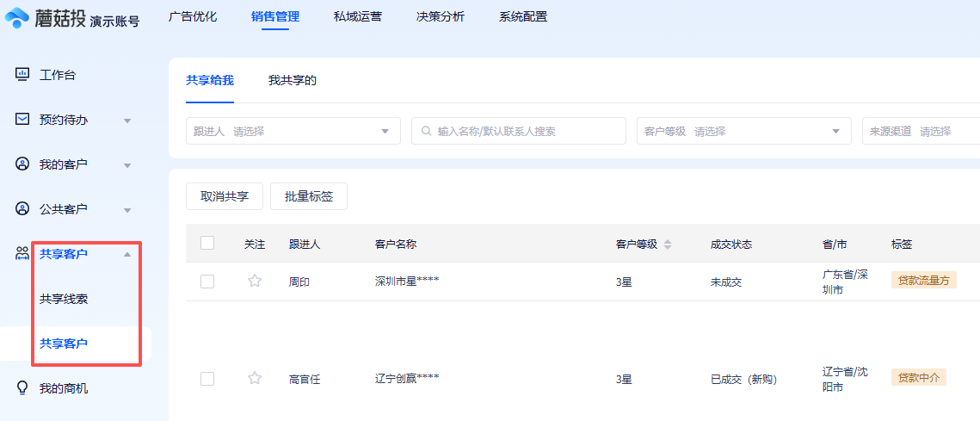Open the 客户等级 dropdown filter

(x=743, y=132)
